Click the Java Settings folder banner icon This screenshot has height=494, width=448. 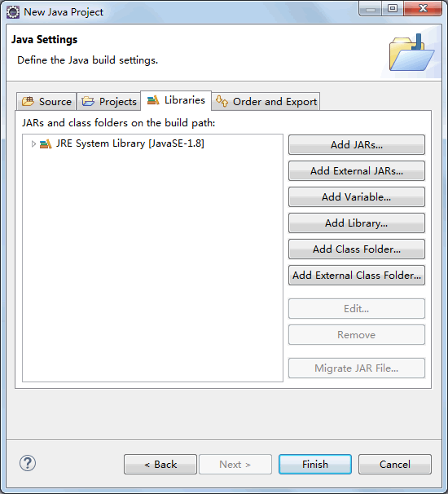(412, 52)
